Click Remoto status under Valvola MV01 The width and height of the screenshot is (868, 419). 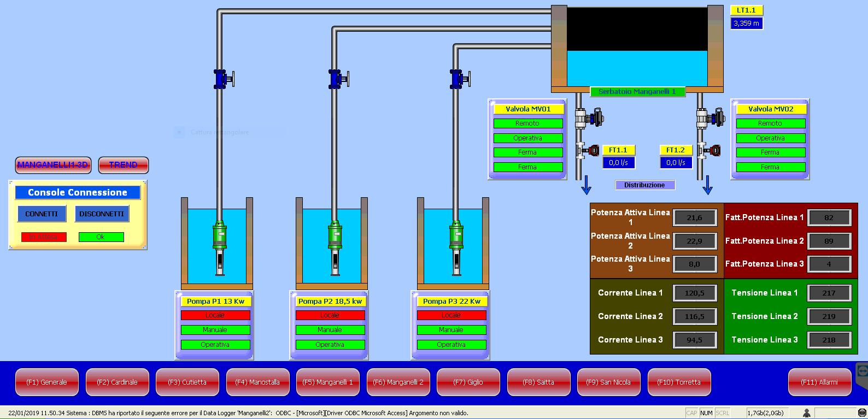(x=528, y=123)
